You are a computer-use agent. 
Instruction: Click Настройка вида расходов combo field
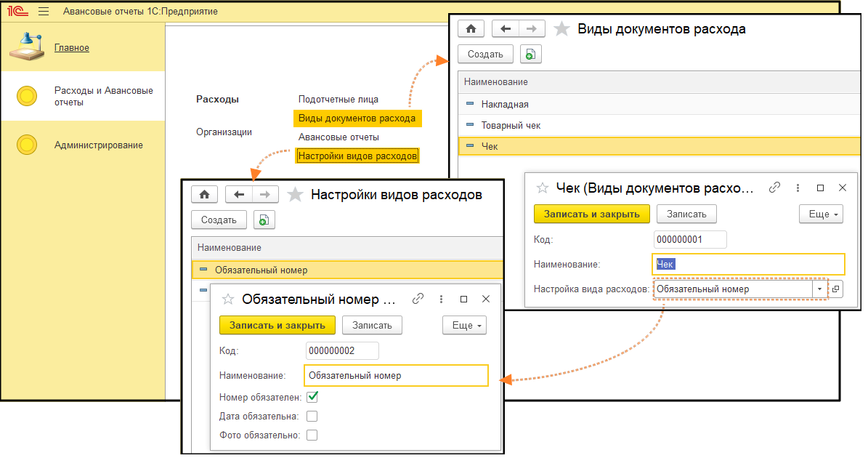[733, 289]
